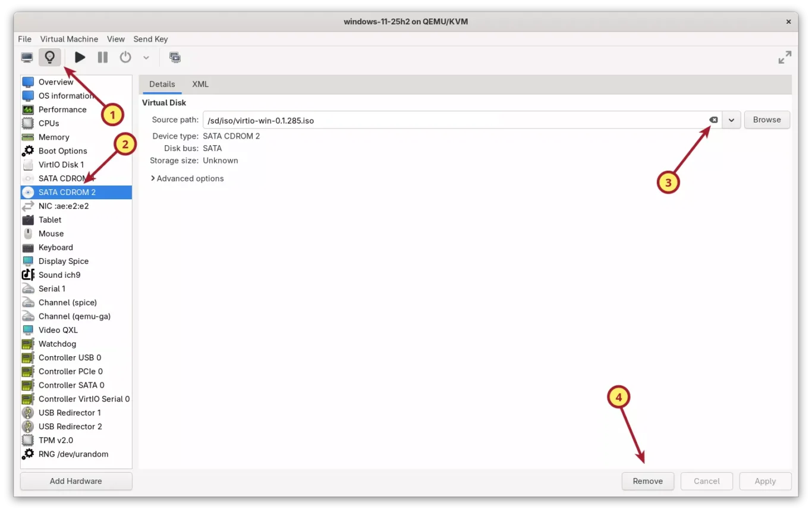
Task: Select NIC :ae:e2:e2 entry
Action: 76,206
